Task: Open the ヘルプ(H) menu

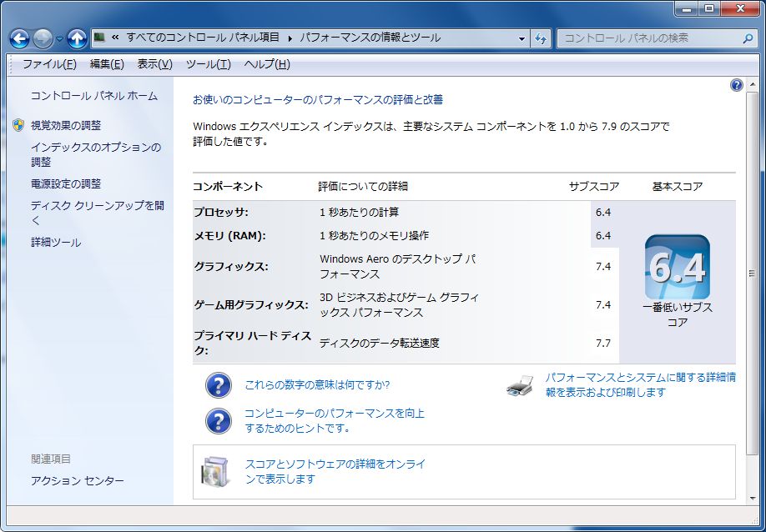Action: 267,64
